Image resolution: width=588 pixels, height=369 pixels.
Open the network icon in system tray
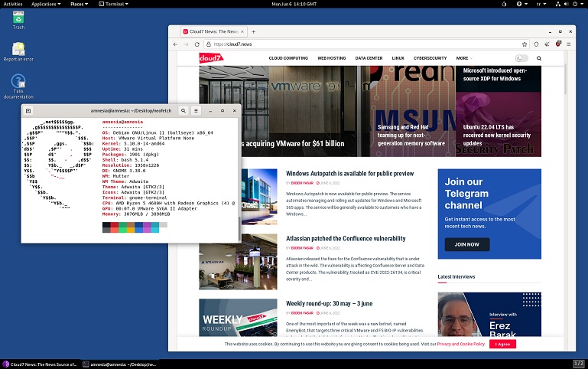click(558, 4)
